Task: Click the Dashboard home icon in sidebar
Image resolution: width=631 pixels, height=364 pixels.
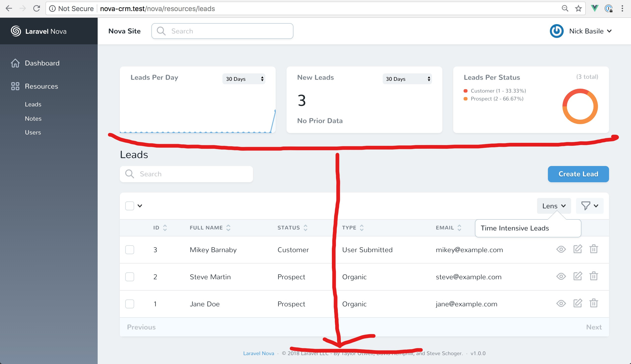Action: pyautogui.click(x=15, y=63)
